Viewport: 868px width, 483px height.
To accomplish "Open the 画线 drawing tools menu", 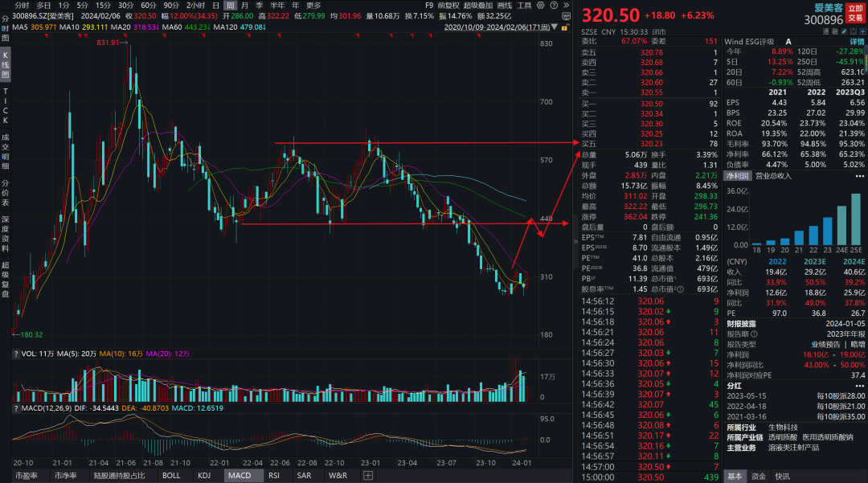I will tap(505, 5).
